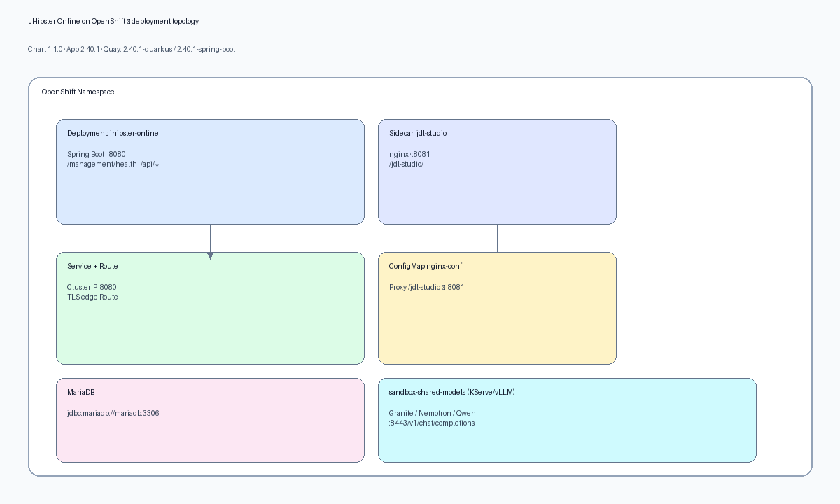Click the 'Spring Boot · :8080' text
Viewport: 840px width, 504px height.
(x=97, y=154)
